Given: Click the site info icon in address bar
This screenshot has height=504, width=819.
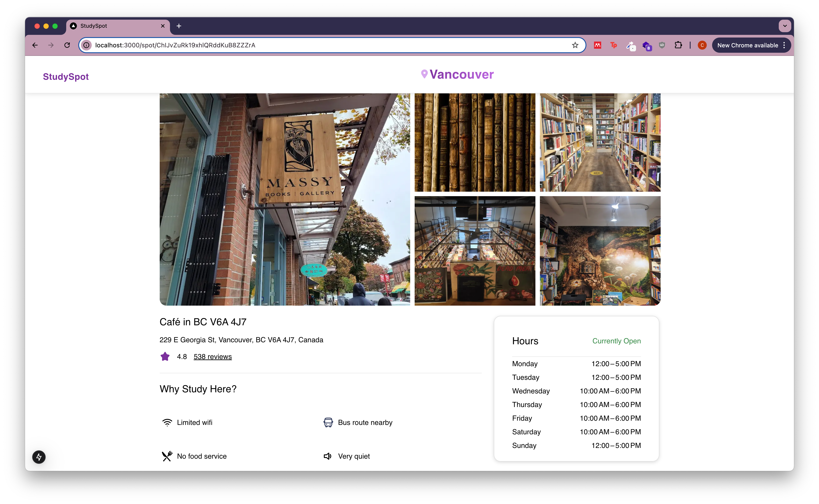Looking at the screenshot, I should click(86, 45).
